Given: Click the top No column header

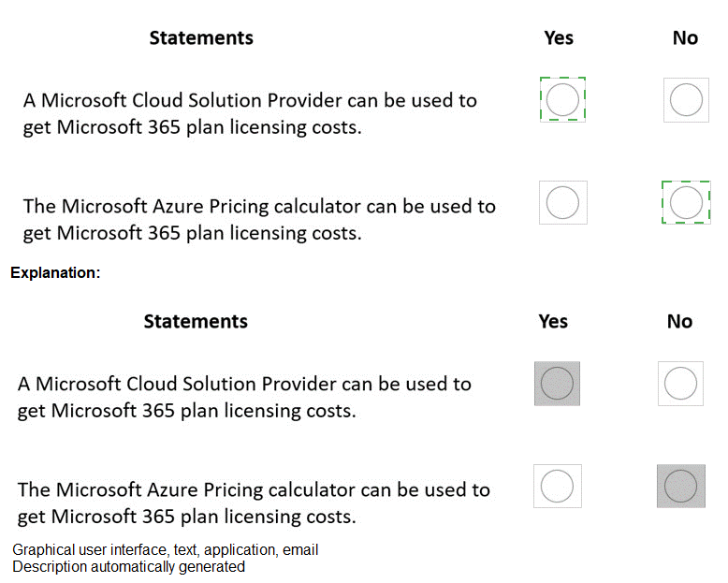Looking at the screenshot, I should coord(685,37).
